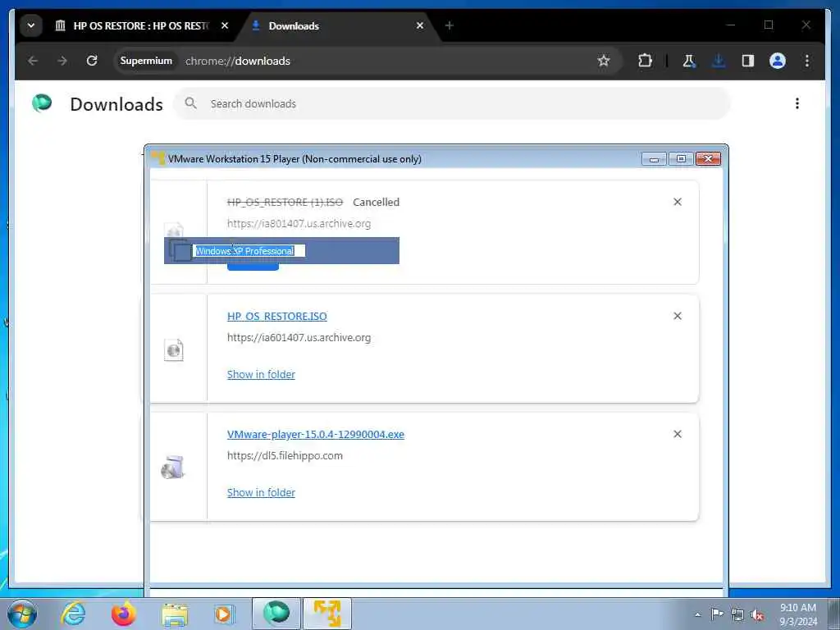This screenshot has width=840, height=630.
Task: Show hidden tray icons arrow
Action: pyautogui.click(x=697, y=614)
